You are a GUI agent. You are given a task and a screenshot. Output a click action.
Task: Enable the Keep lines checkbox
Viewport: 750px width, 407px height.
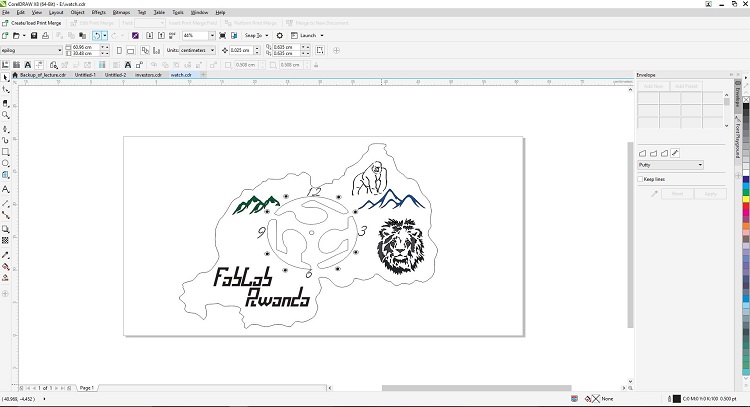(x=640, y=179)
